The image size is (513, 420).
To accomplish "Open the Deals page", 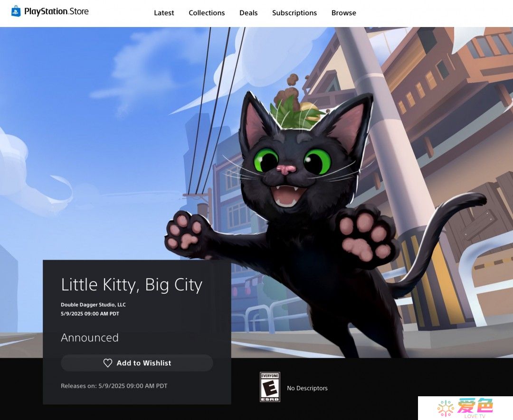I will [248, 13].
